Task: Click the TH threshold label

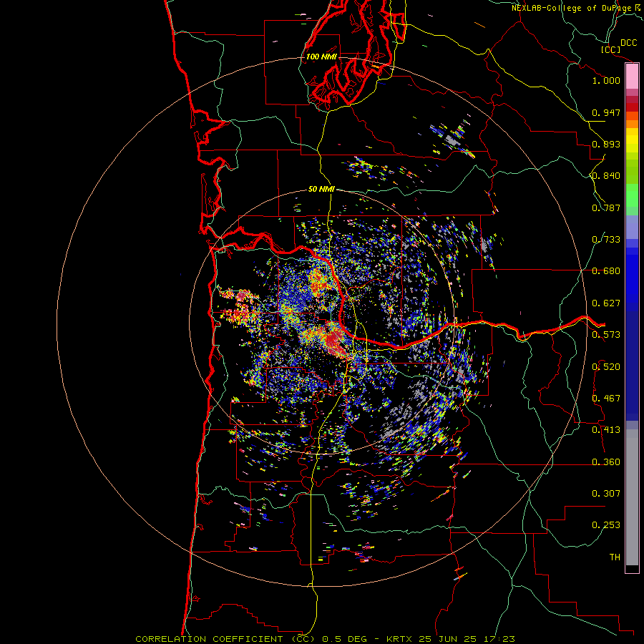Action: click(x=615, y=557)
